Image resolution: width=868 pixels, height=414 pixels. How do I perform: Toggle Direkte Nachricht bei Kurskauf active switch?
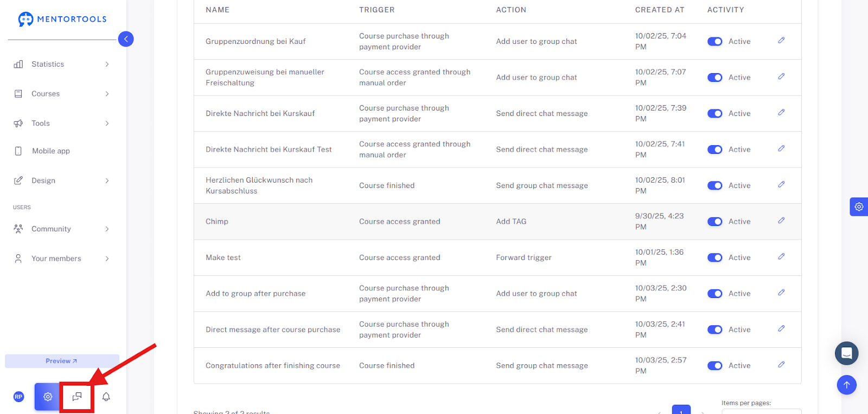714,113
